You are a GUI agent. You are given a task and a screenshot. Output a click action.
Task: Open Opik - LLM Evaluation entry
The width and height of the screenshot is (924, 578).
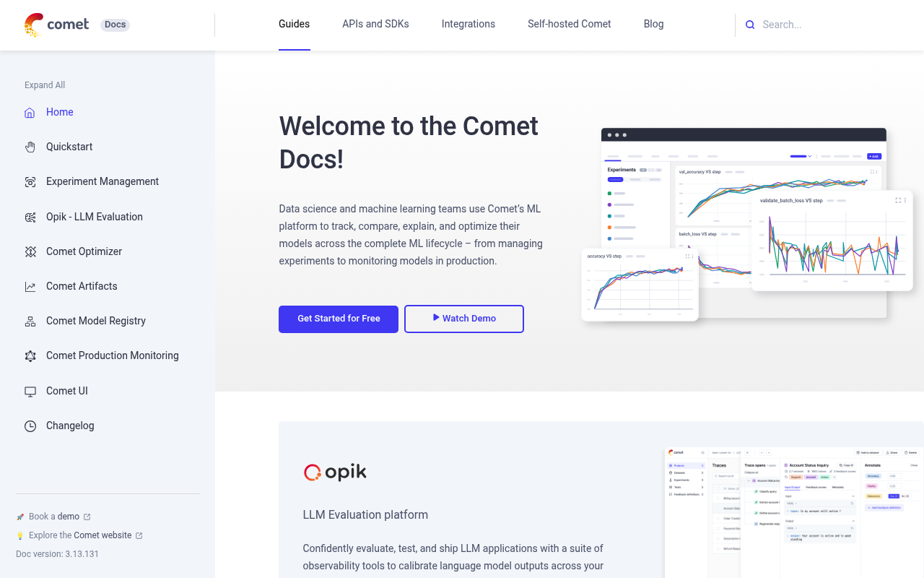click(95, 217)
